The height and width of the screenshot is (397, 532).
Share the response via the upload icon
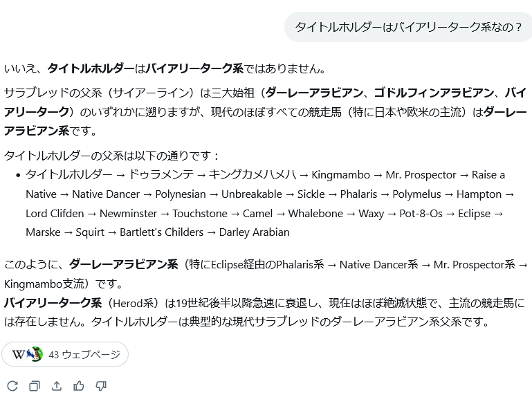tap(57, 386)
